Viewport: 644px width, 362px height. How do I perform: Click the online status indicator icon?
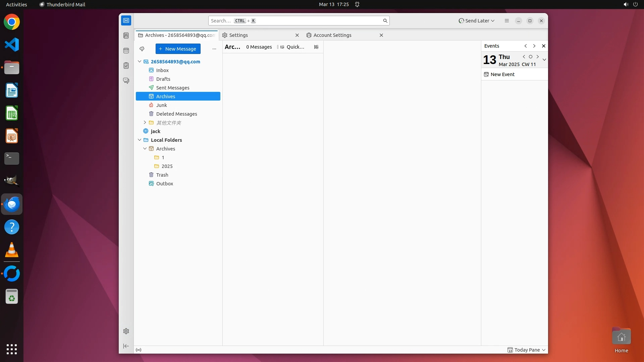click(x=139, y=350)
